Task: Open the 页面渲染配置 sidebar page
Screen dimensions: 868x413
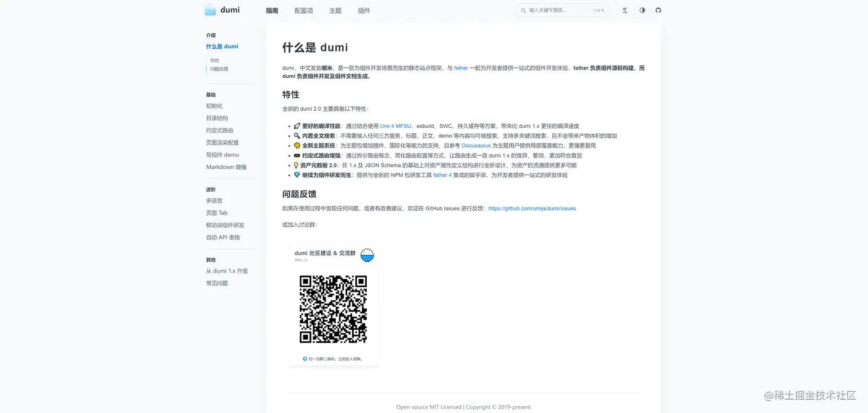Action: (222, 143)
